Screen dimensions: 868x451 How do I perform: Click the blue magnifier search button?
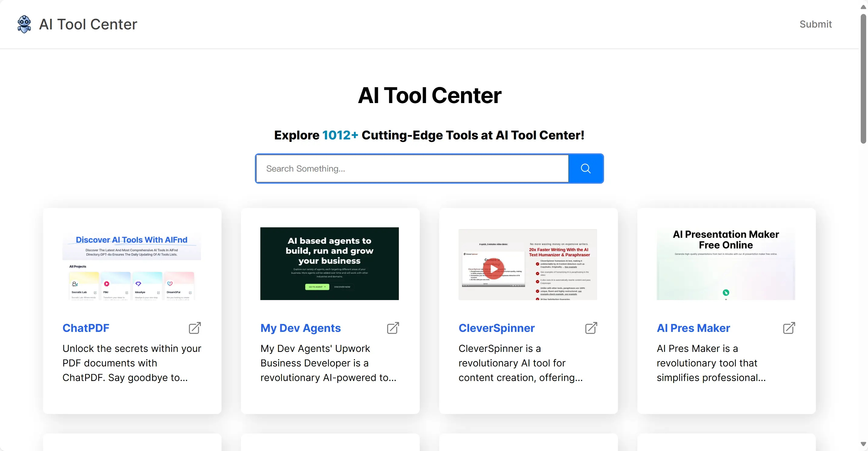(x=586, y=169)
